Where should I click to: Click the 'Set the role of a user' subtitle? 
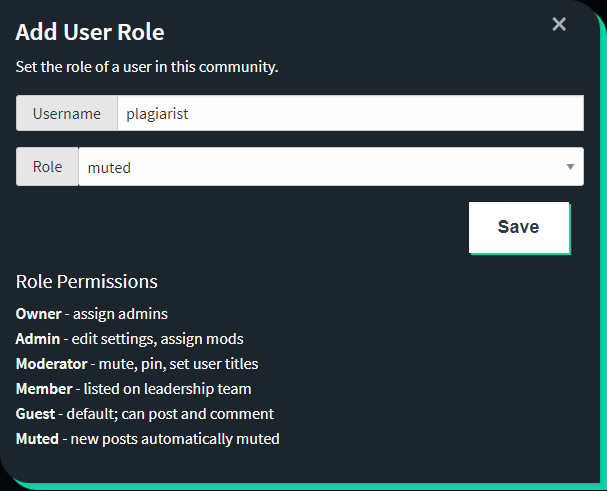coord(147,68)
